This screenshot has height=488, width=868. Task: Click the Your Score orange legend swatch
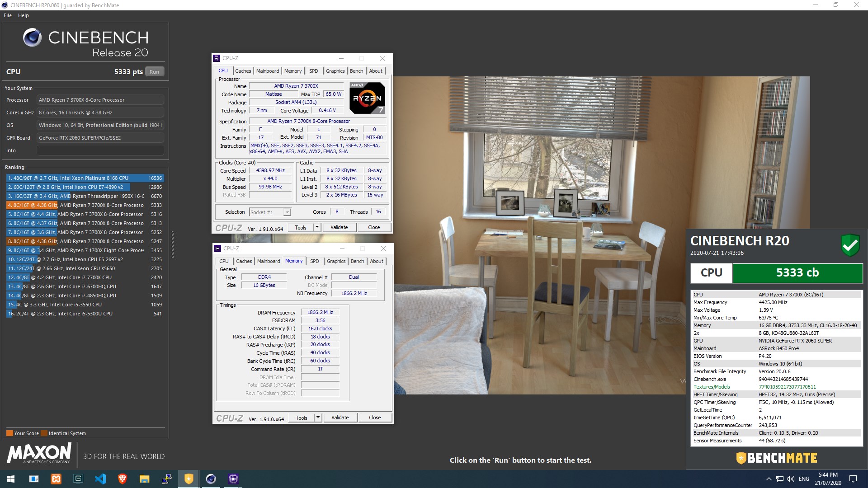[9, 433]
